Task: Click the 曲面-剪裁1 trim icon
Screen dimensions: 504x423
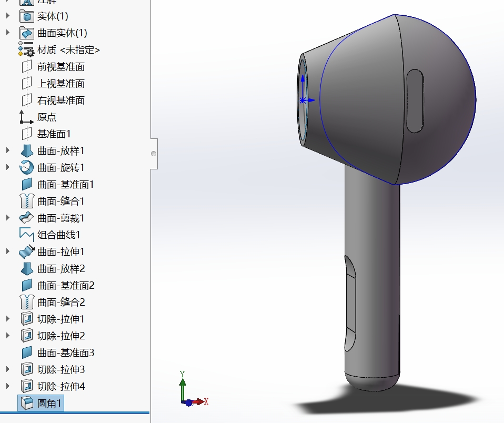Action: [x=26, y=218]
